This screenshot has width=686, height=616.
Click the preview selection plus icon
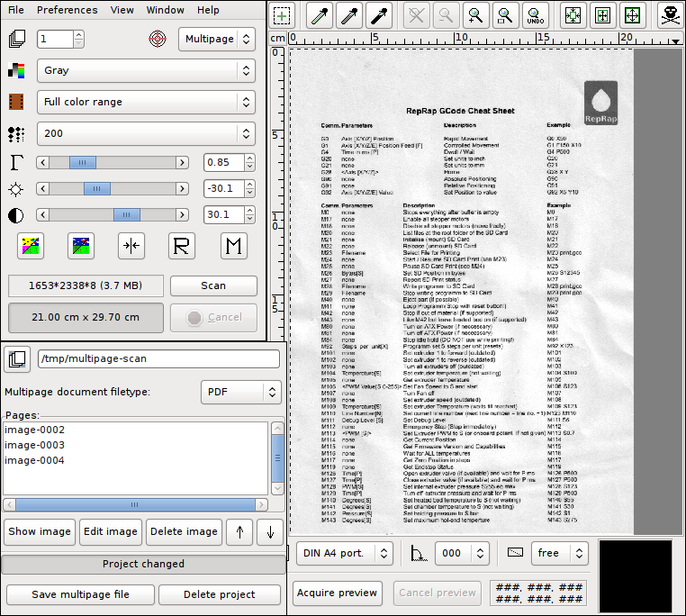click(x=283, y=15)
